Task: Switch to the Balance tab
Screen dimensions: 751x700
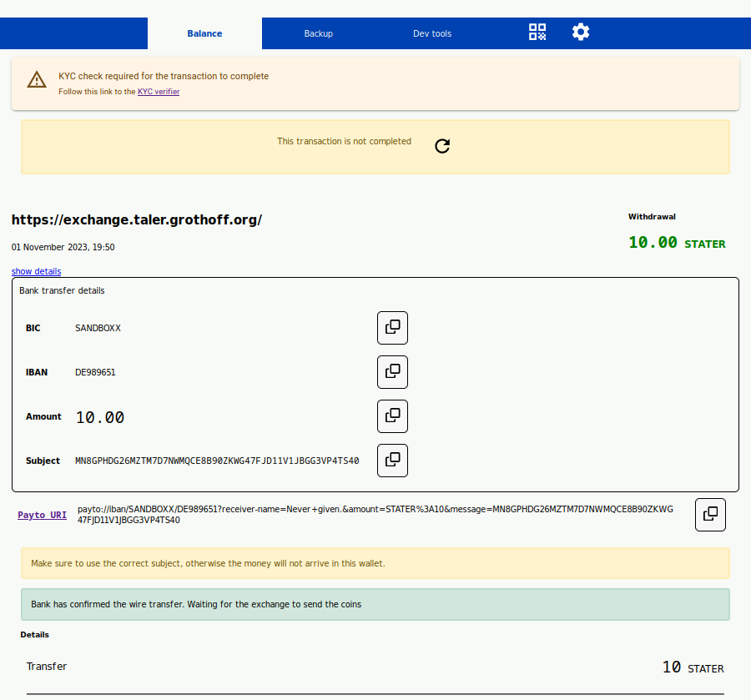Action: [x=204, y=33]
